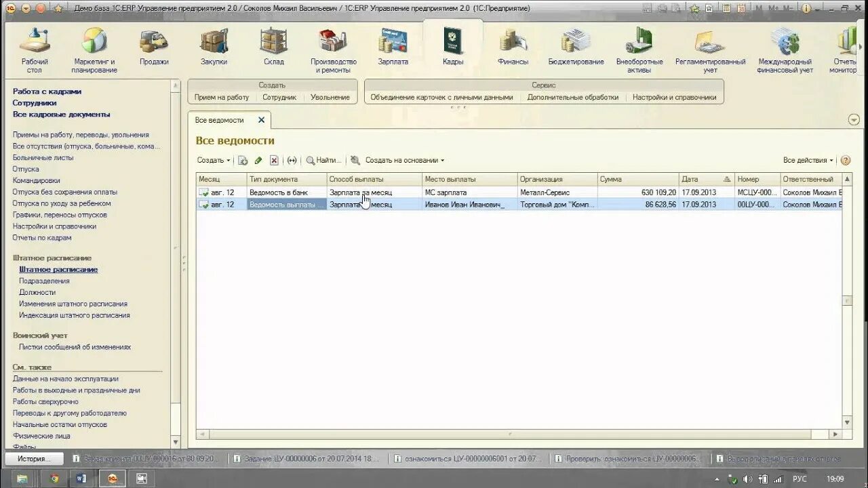Open the Зарплата section
Viewport: 868px width, 488px height.
pyautogui.click(x=393, y=47)
